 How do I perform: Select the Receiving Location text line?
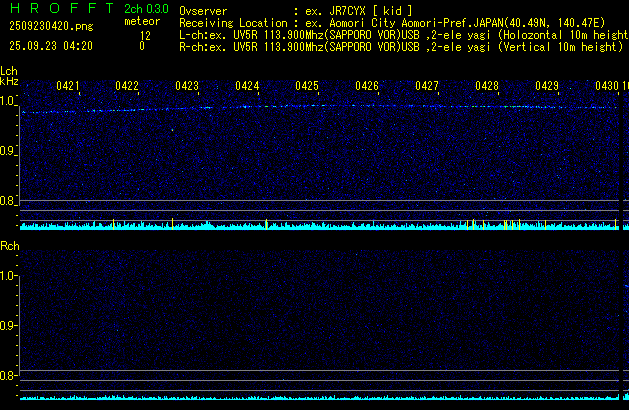[x=400, y=21]
